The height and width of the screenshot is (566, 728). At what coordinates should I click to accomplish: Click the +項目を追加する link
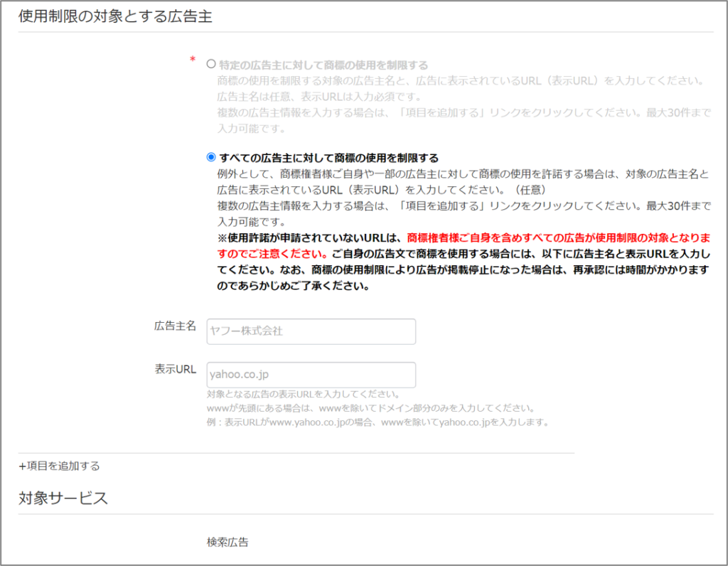59,466
